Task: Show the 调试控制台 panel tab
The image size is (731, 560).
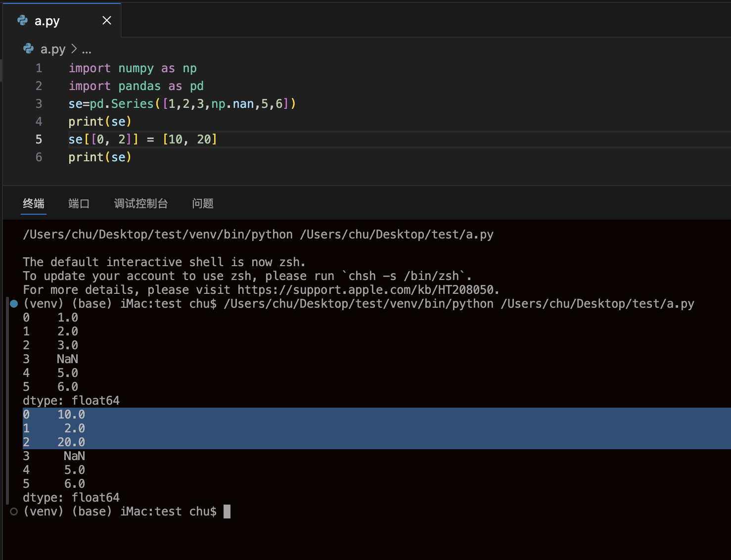Action: [x=141, y=203]
